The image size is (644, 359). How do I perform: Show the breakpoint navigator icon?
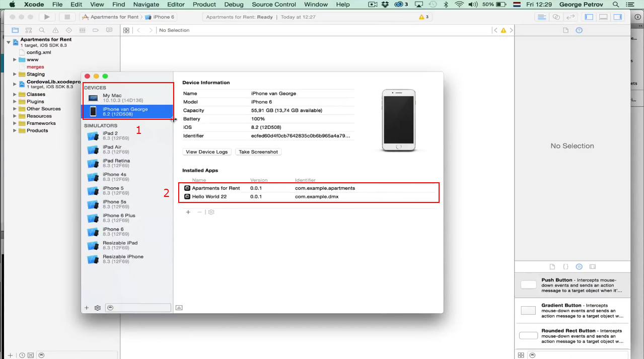coord(96,30)
